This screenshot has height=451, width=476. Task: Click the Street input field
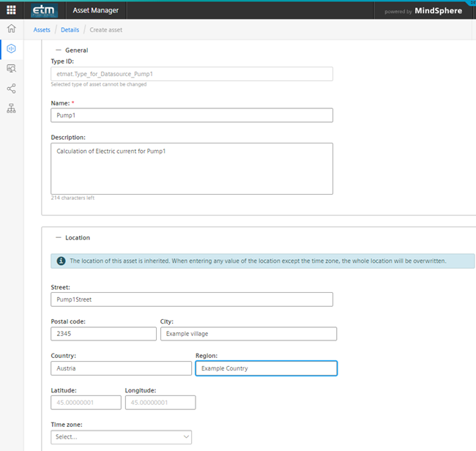pos(192,299)
